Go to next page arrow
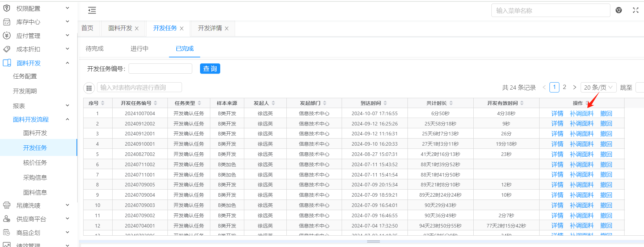 (x=575, y=87)
